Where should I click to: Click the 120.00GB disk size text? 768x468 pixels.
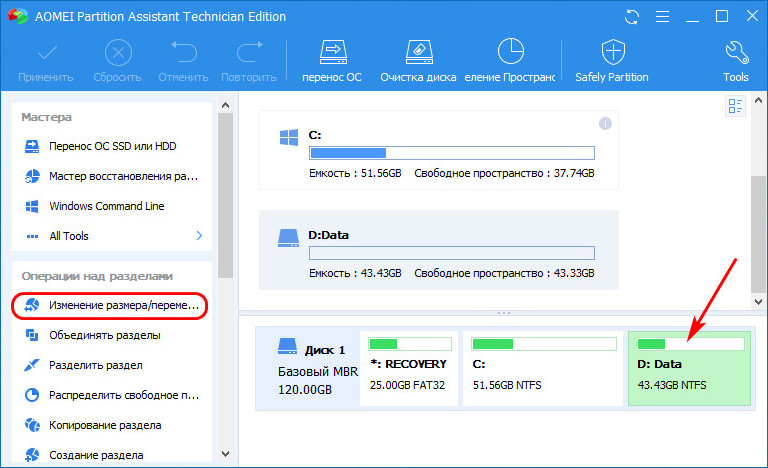305,390
